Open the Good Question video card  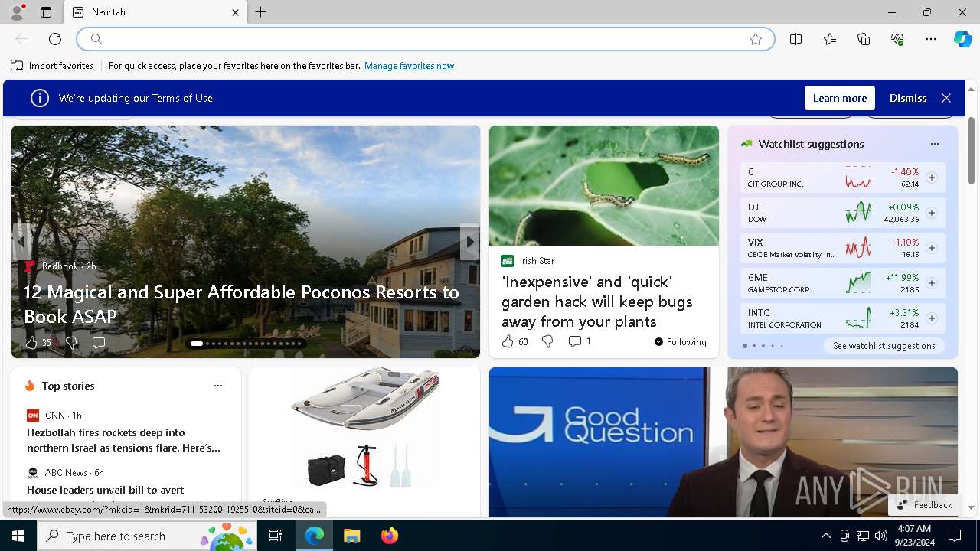pos(723,442)
